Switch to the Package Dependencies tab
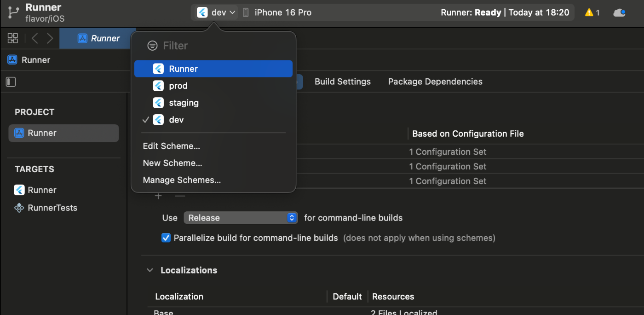644x315 pixels. click(x=435, y=82)
